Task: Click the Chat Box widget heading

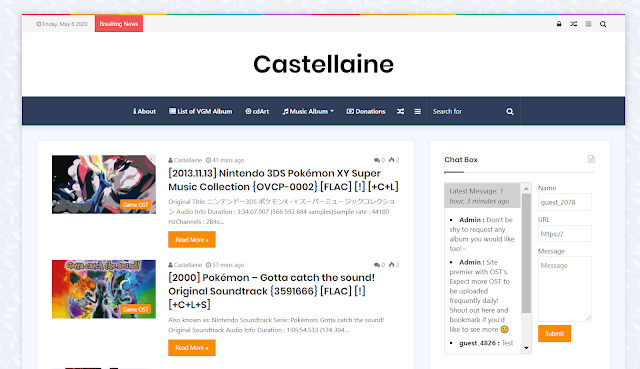Action: click(x=461, y=160)
